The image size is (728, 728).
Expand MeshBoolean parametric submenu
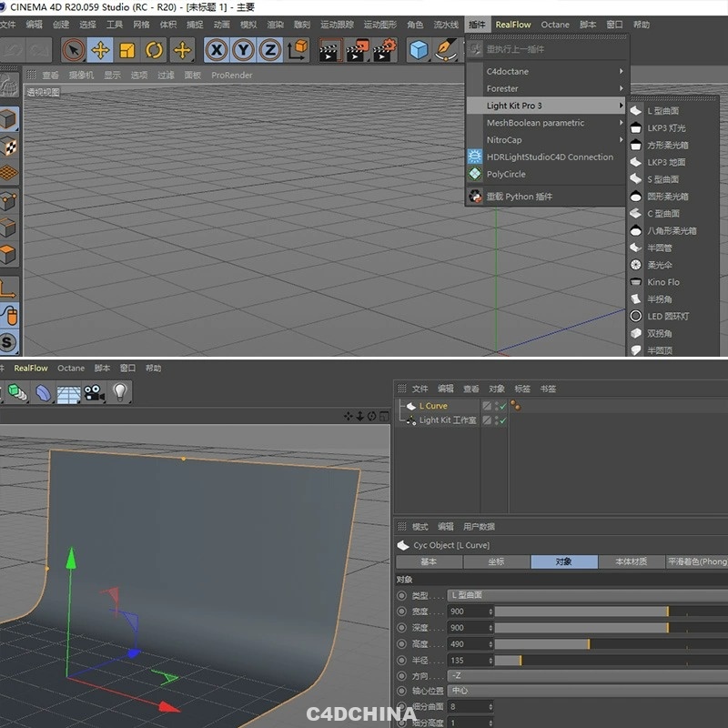[547, 123]
